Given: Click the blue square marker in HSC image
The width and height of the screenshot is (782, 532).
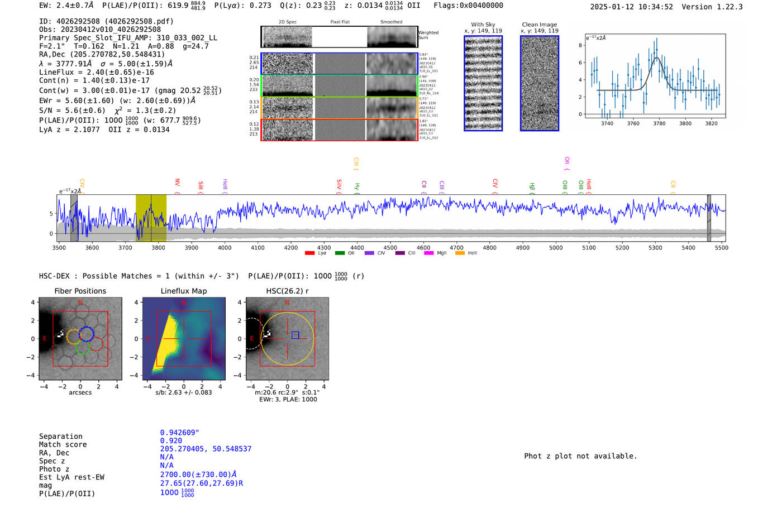Looking at the screenshot, I should coord(295,335).
